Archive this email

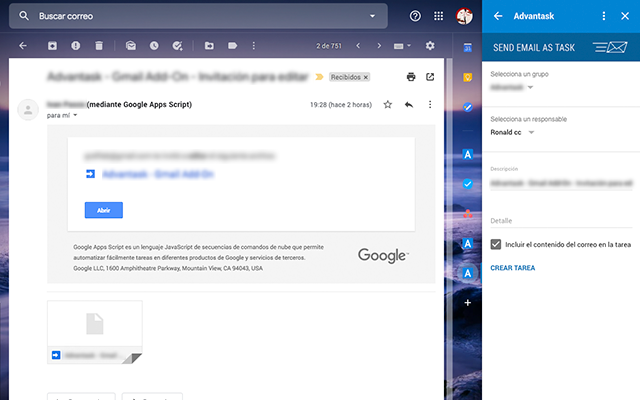52,46
